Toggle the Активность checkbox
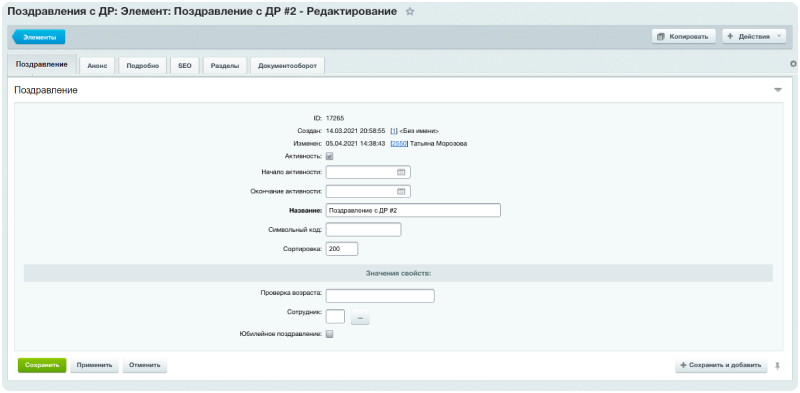This screenshot has height=393, width=800. 330,156
